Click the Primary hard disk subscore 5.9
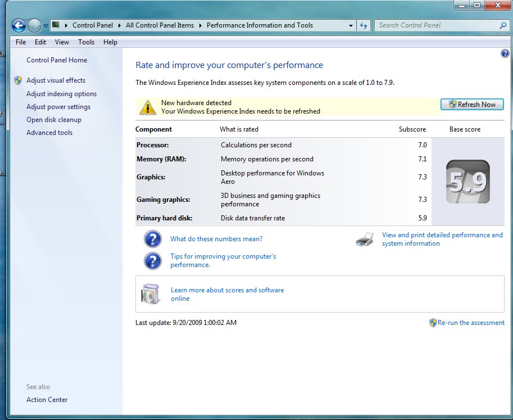This screenshot has width=513, height=420. 423,218
